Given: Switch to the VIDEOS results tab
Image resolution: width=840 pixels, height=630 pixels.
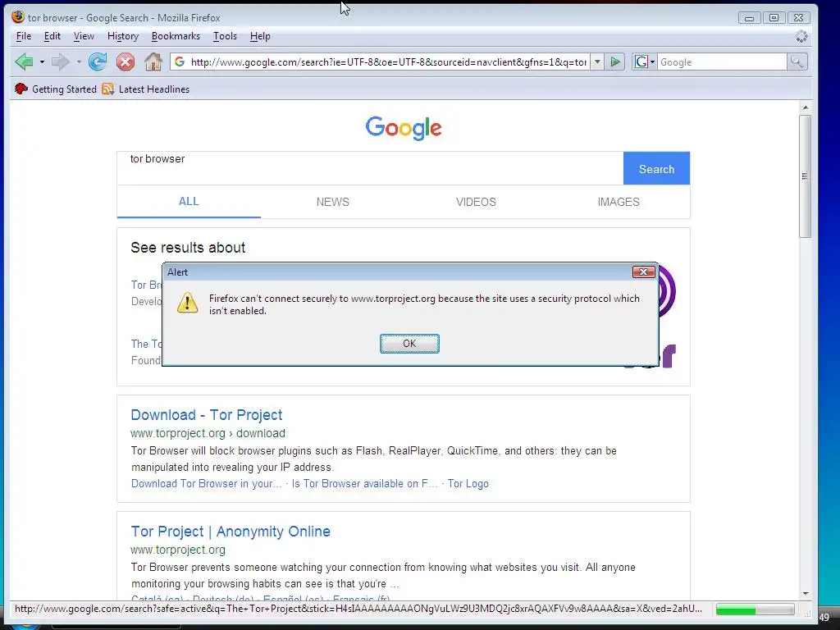Looking at the screenshot, I should pos(476,202).
